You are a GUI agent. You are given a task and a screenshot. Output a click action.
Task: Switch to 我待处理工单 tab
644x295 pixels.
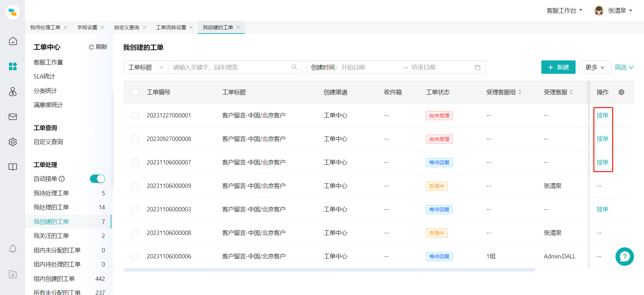click(45, 27)
